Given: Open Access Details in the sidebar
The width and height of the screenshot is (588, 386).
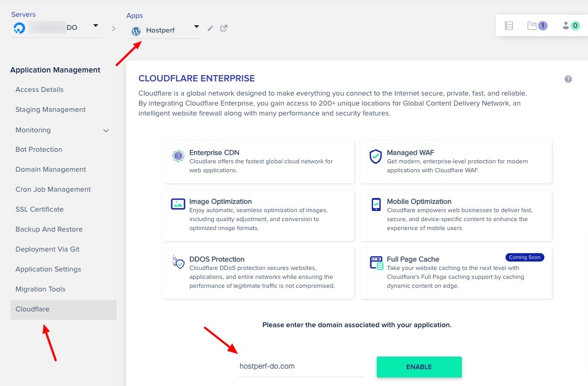Looking at the screenshot, I should [39, 90].
